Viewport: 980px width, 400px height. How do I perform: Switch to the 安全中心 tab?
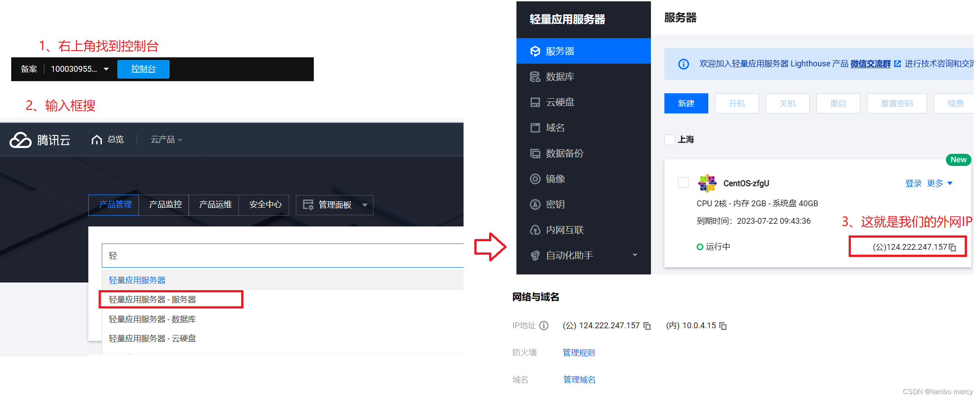(264, 205)
